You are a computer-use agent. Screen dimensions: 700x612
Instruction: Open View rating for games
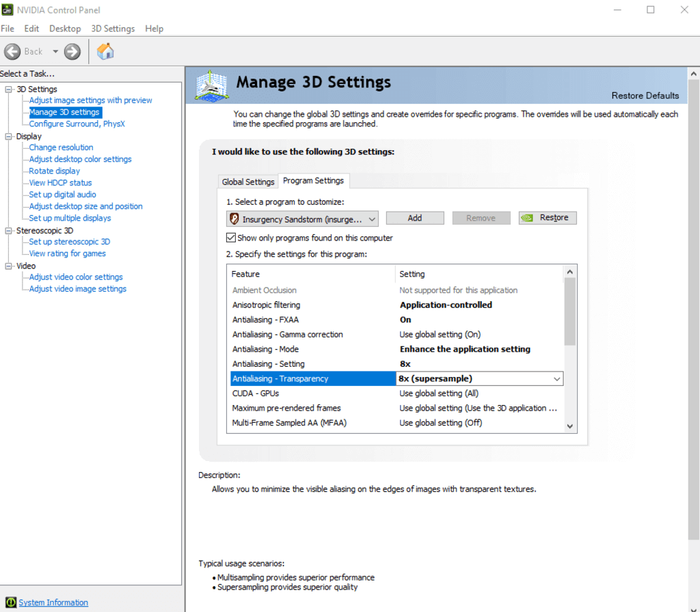click(68, 253)
